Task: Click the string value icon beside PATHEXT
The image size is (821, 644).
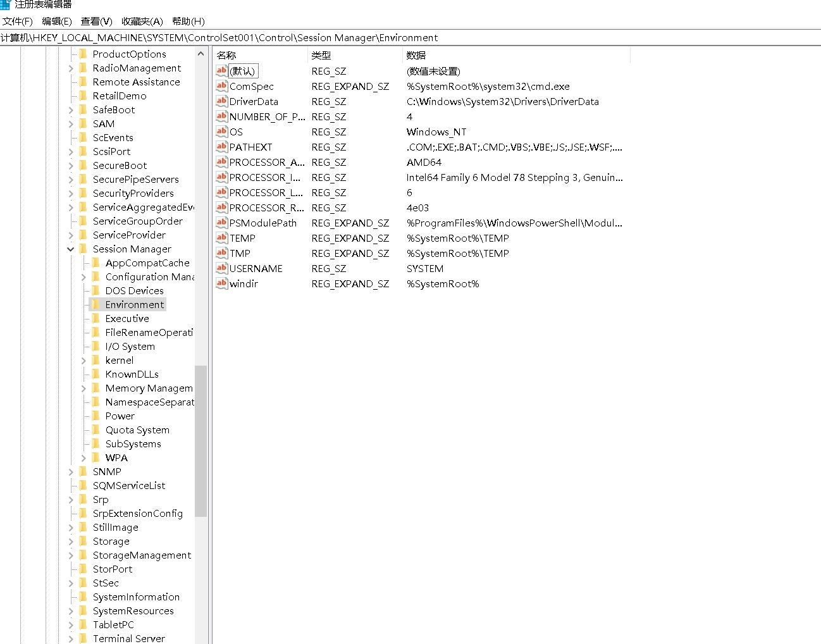Action: tap(221, 147)
